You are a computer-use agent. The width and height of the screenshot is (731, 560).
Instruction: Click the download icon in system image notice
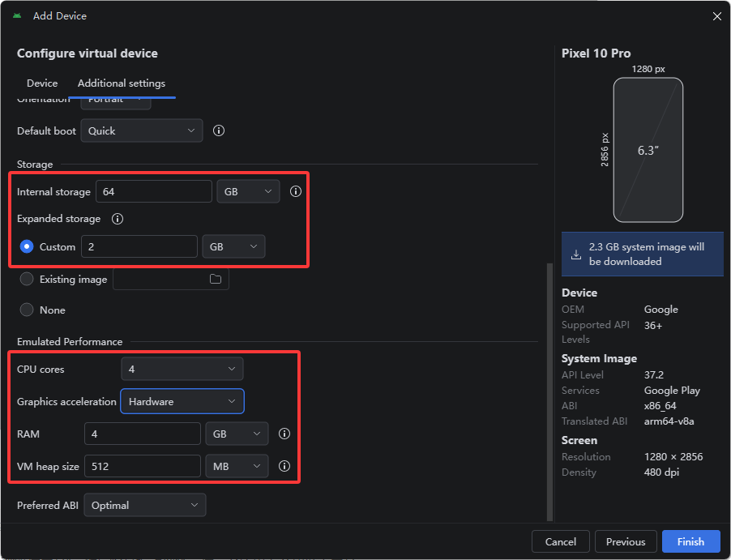[x=576, y=254]
